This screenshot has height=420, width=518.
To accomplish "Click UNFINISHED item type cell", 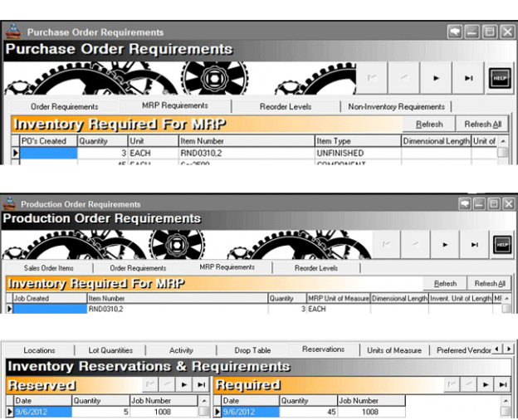I will 358,153.
